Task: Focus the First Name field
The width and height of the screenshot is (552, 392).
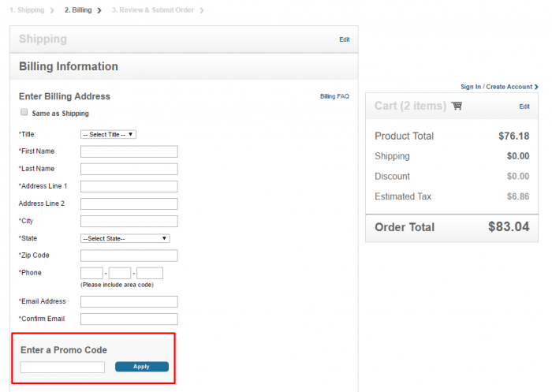Action: coord(129,151)
